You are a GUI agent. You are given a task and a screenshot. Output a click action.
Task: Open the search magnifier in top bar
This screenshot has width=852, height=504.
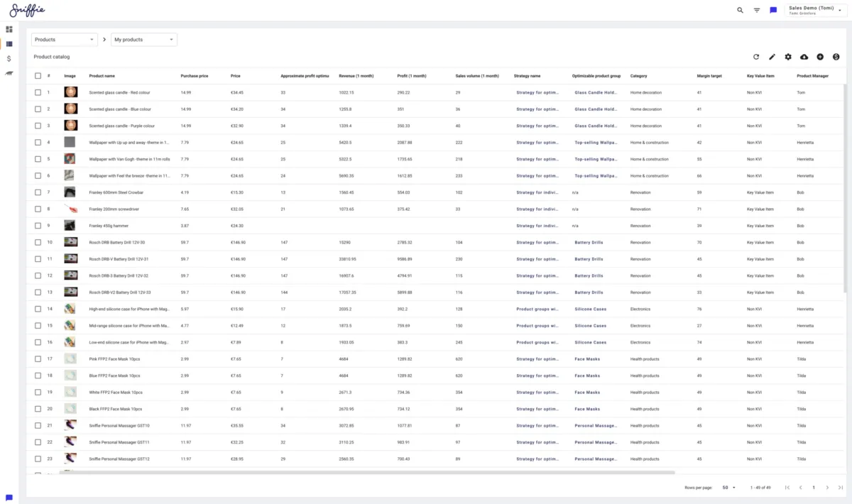(x=741, y=10)
